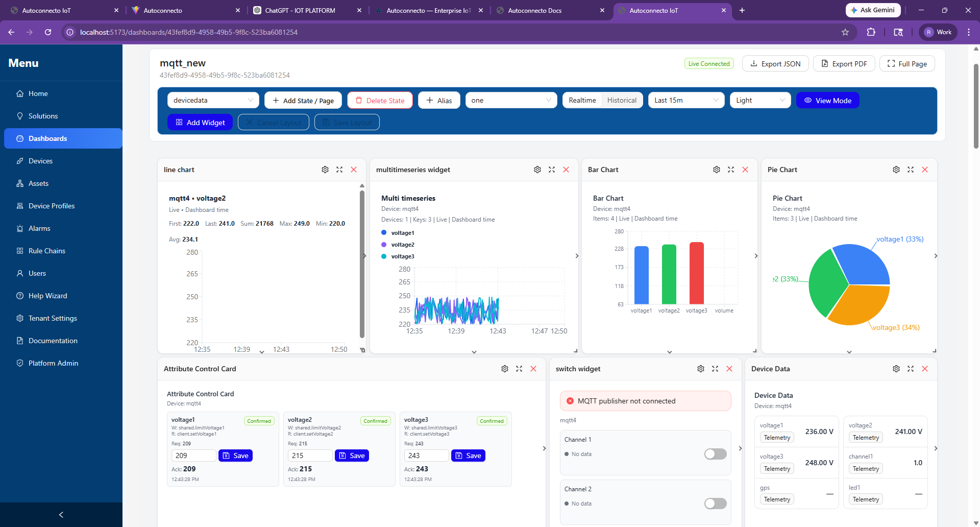Toggle the Channel 2 switch
Viewport: 980px width, 527px height.
pos(716,504)
